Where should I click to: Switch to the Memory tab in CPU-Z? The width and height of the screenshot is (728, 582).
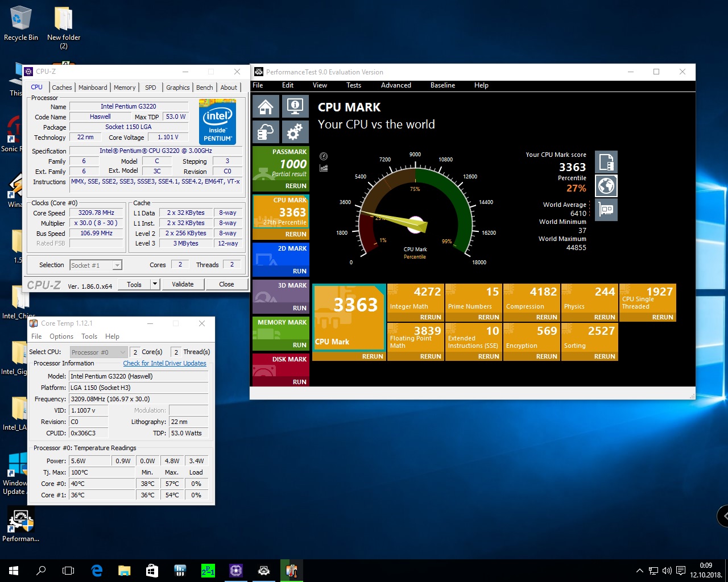125,88
